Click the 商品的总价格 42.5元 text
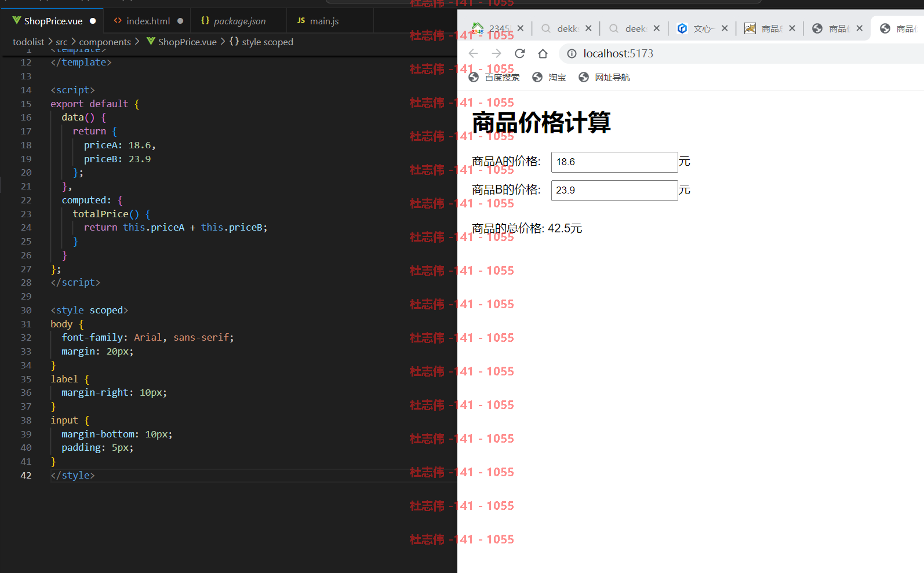The height and width of the screenshot is (573, 924). pos(527,228)
